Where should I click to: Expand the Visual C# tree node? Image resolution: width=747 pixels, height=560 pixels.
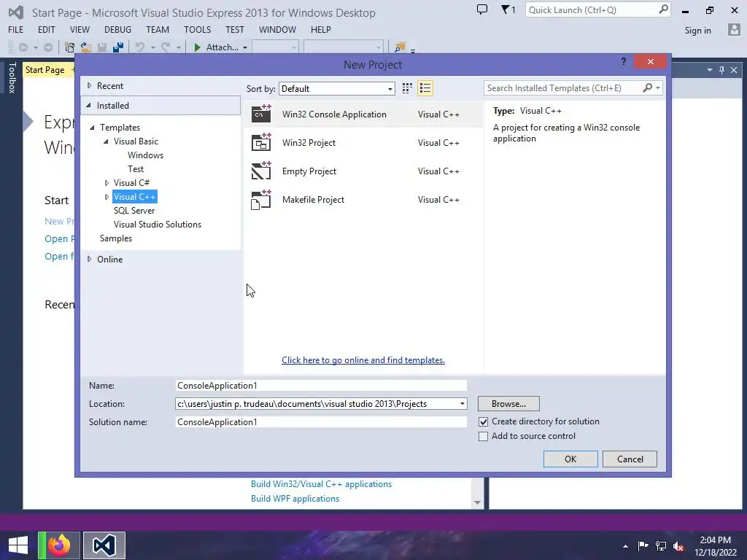(107, 183)
